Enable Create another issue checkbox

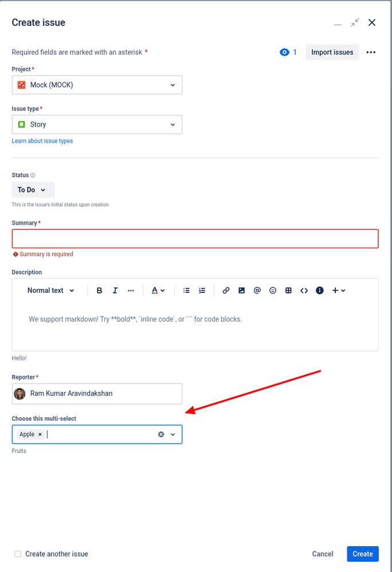18,554
